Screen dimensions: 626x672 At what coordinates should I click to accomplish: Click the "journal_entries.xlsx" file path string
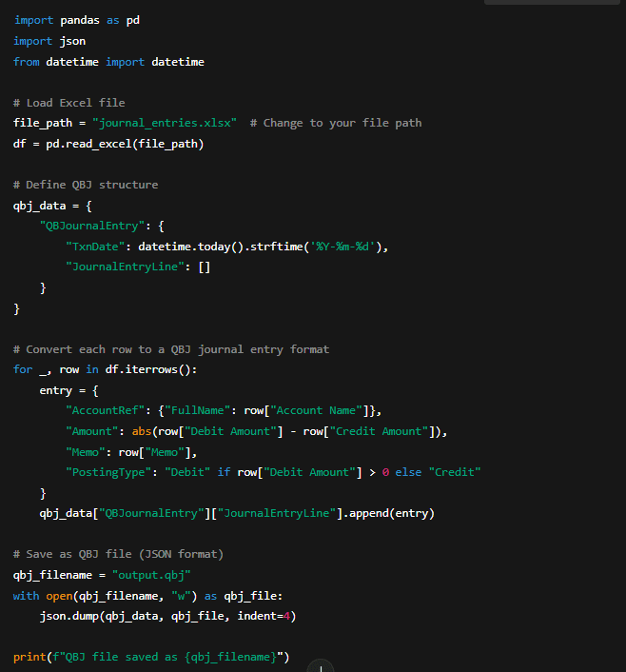165,123
